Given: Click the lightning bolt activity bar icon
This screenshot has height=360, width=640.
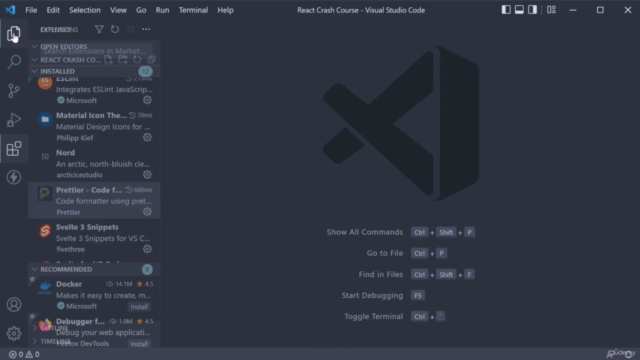Looking at the screenshot, I should (14, 177).
